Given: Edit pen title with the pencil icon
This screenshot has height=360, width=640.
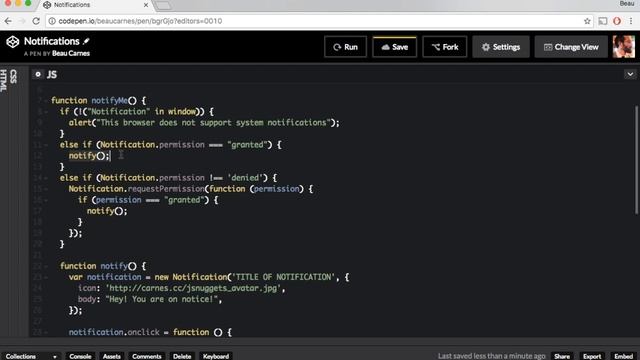Looking at the screenshot, I should [x=86, y=41].
